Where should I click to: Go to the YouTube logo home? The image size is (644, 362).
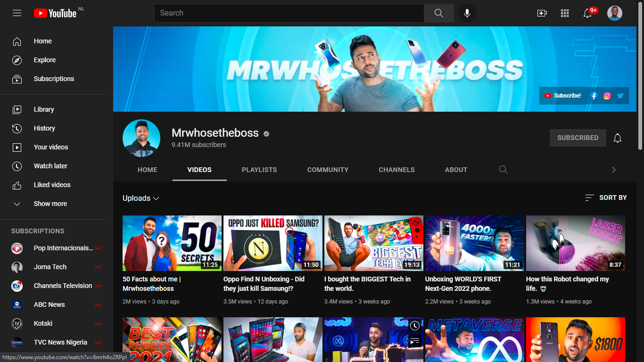click(x=55, y=13)
